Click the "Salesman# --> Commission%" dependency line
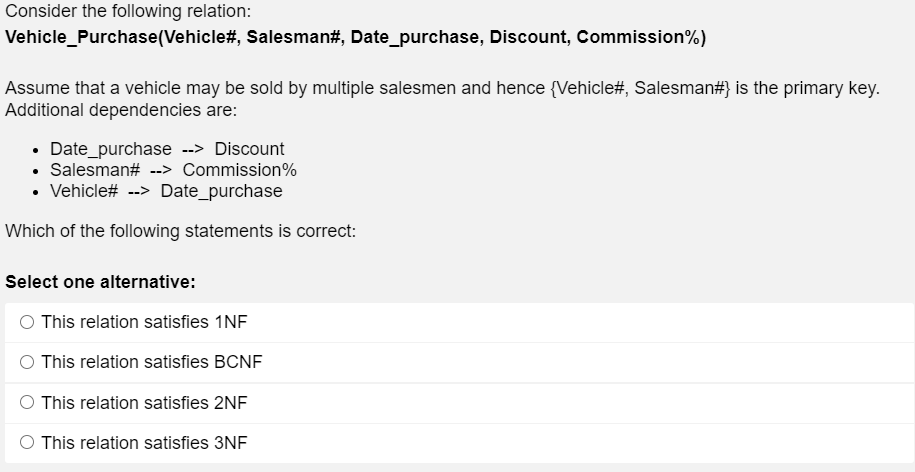The width and height of the screenshot is (915, 472). (173, 170)
